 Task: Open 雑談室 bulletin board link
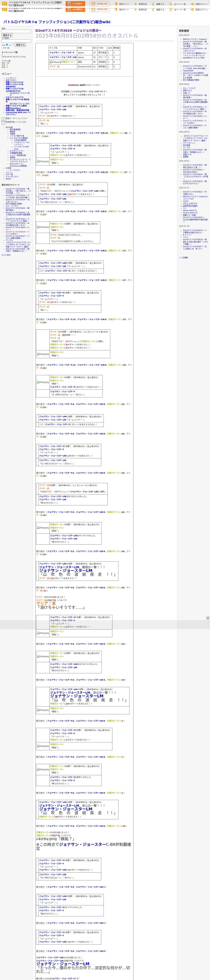13,132
